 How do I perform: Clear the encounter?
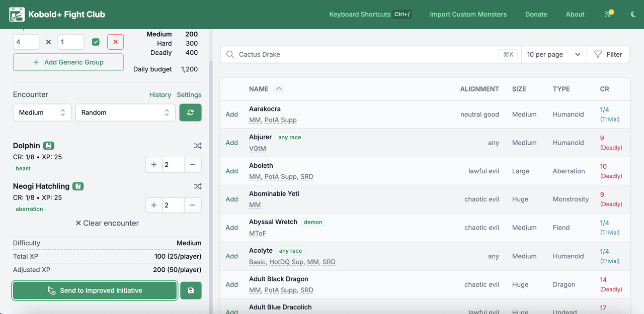(x=107, y=223)
